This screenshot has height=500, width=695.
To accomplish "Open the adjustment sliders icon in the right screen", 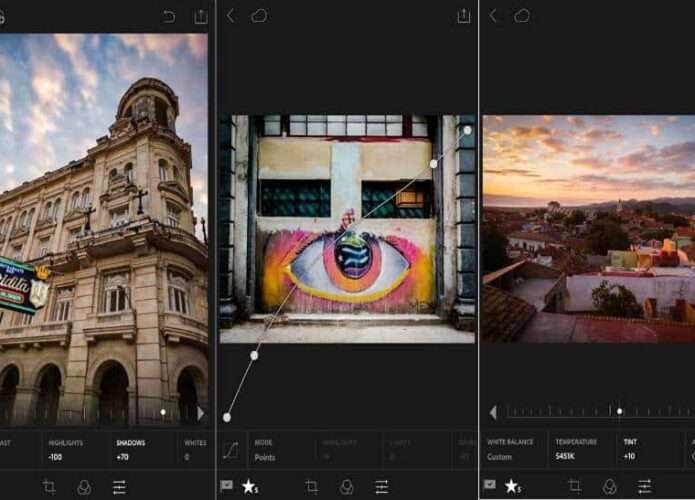I will [x=644, y=487].
